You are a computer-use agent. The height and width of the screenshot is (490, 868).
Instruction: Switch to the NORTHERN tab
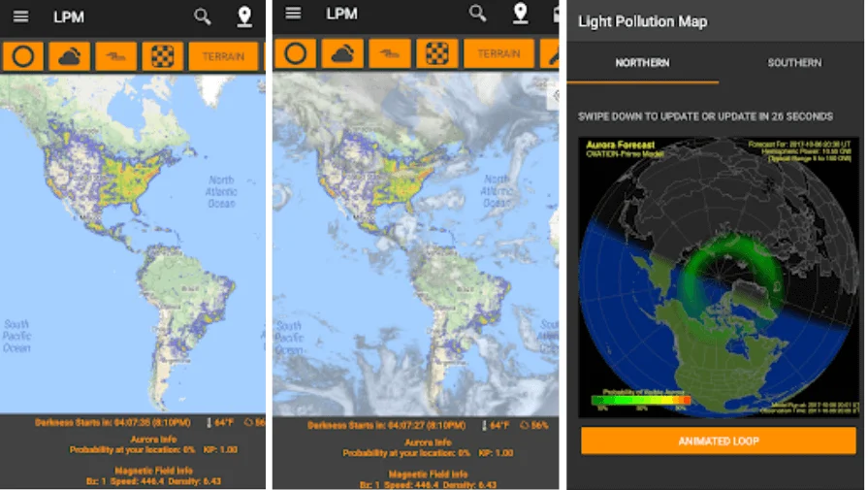click(x=642, y=63)
